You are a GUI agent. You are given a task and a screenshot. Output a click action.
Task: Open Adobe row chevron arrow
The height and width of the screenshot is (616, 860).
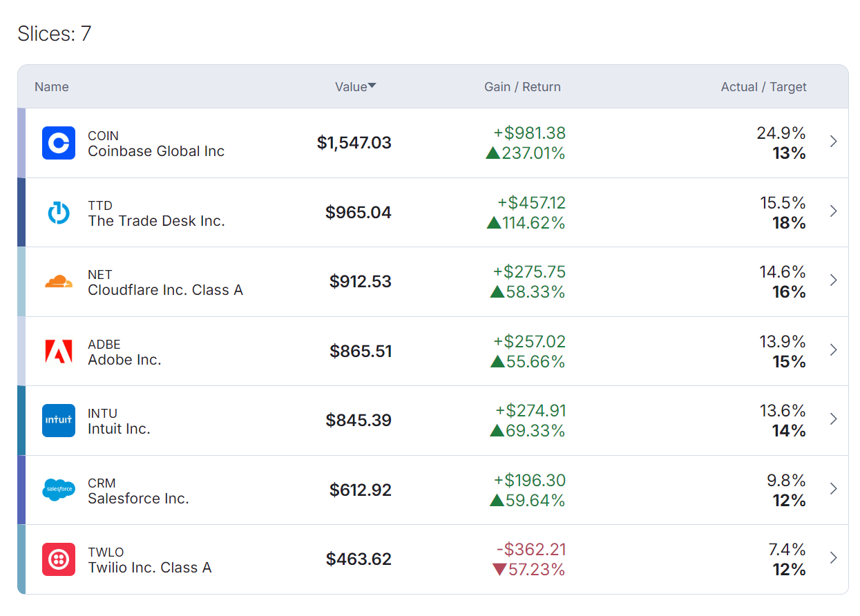tap(833, 350)
